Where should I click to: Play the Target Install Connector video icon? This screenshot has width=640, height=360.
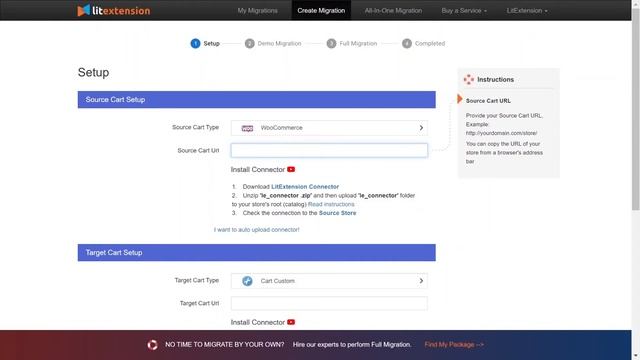(x=291, y=322)
